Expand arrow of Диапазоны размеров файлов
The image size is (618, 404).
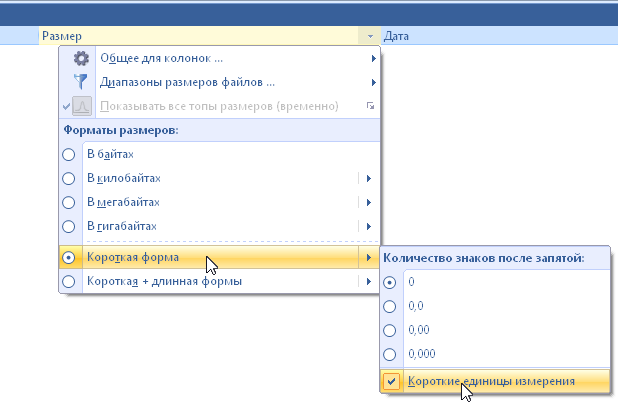coord(373,82)
